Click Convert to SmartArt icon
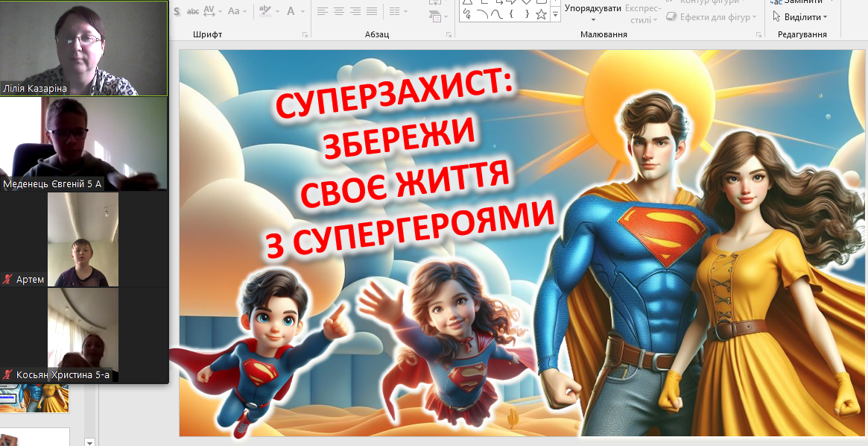Viewport: 868px width, 446px height. pos(435,17)
